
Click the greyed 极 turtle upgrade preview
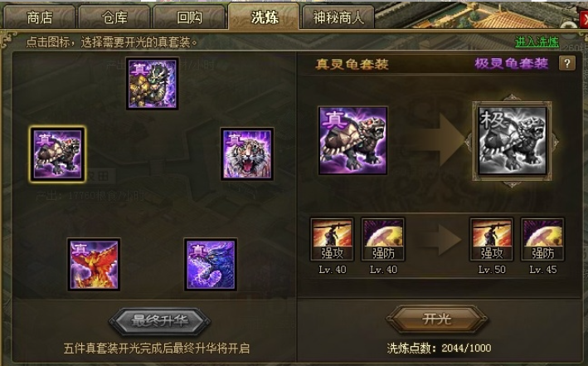(x=512, y=141)
